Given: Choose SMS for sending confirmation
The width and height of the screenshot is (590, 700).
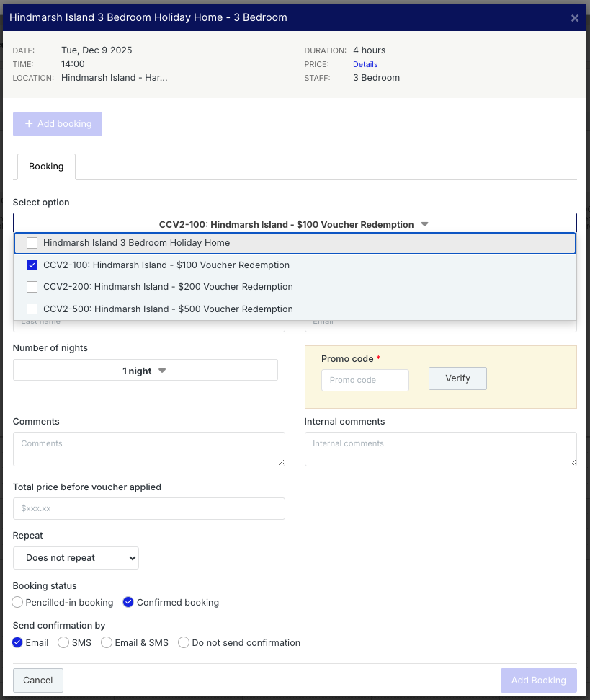Looking at the screenshot, I should tap(63, 642).
